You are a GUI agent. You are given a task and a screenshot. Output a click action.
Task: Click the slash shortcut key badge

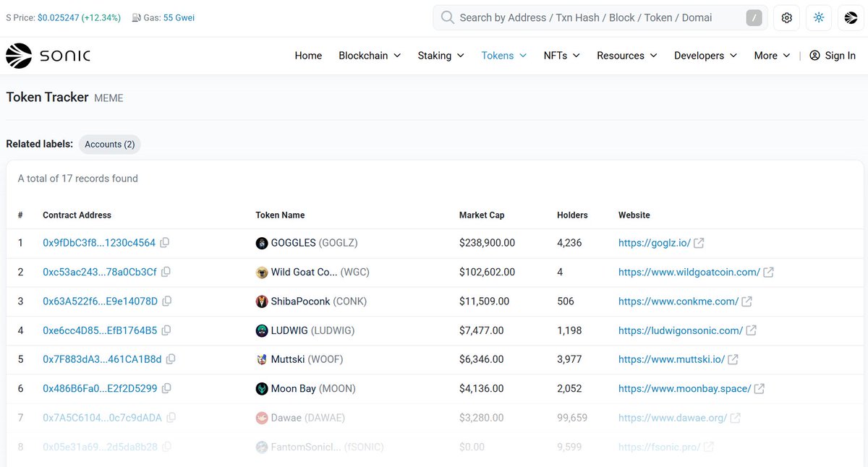pyautogui.click(x=754, y=17)
